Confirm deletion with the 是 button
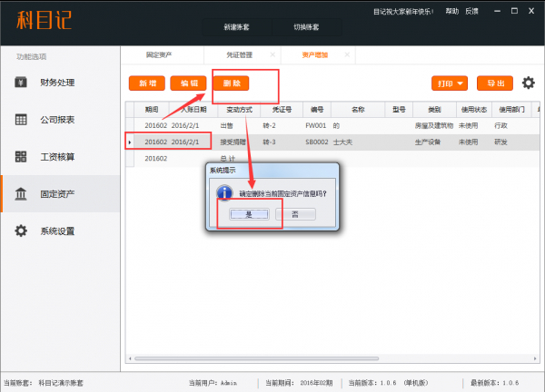This screenshot has width=545, height=392. pyautogui.click(x=248, y=213)
